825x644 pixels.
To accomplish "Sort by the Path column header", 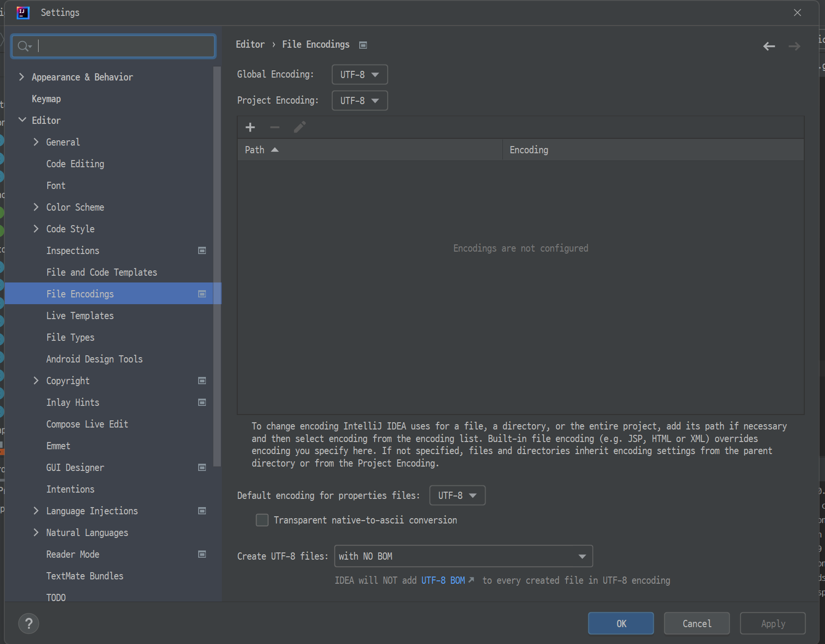I will click(370, 150).
